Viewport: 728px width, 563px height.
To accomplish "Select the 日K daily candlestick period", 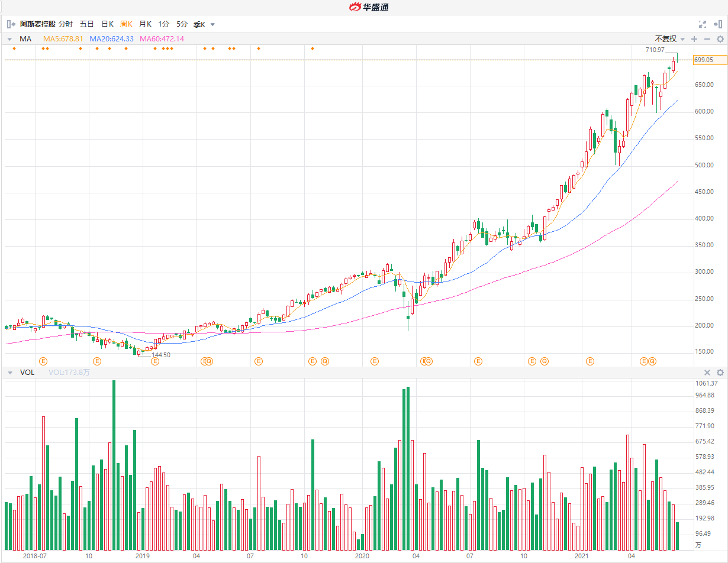I will (x=107, y=24).
